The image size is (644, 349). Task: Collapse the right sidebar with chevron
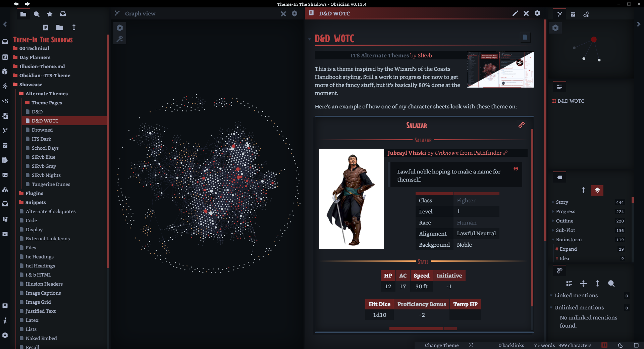(639, 24)
